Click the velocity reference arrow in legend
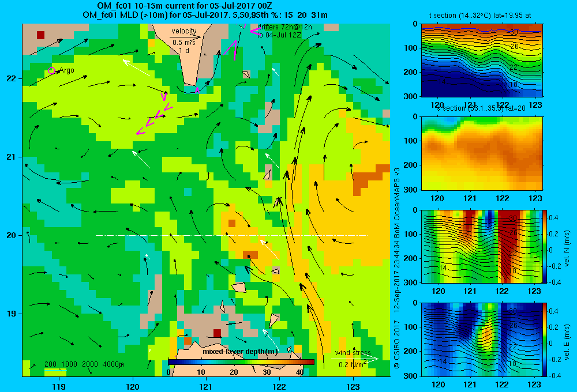 [185, 37]
